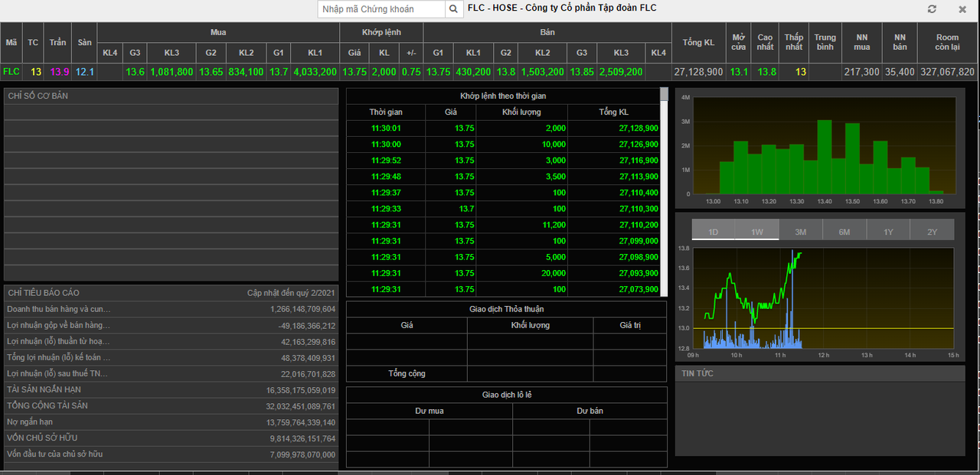Screen dimensions: 980x475
Task: Click the 'Giao dịch lô lẻ' header
Action: point(506,395)
